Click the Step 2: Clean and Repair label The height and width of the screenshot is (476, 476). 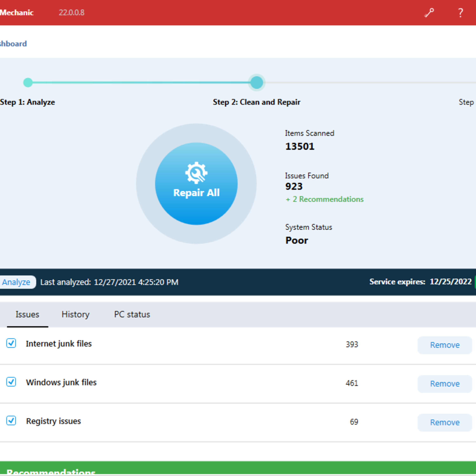(x=257, y=102)
